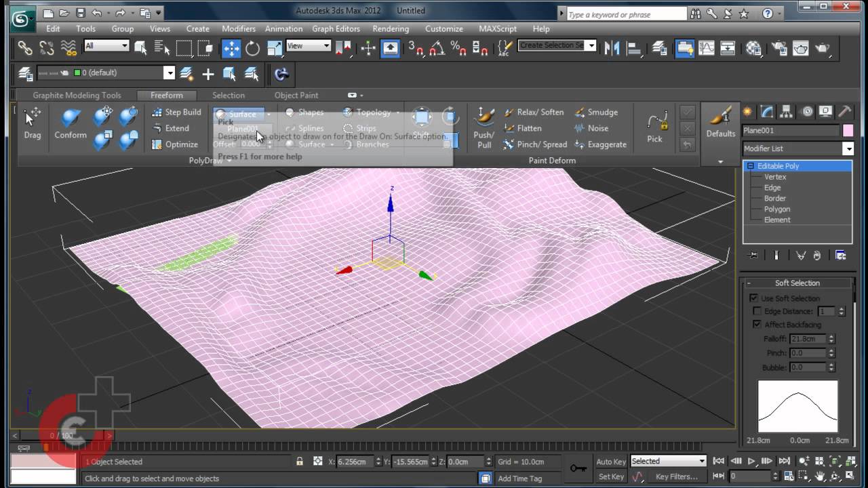The width and height of the screenshot is (868, 488).
Task: Open the selection filter All dropdown
Action: coord(106,45)
